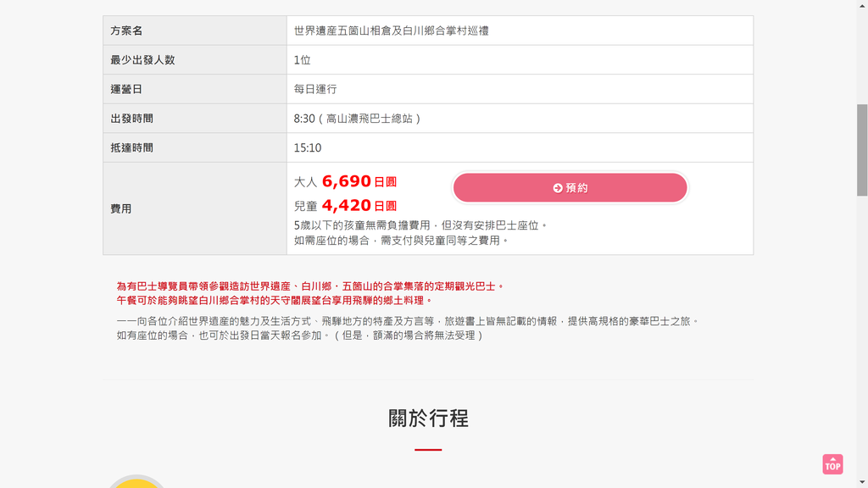Click the red bold tour description text
The height and width of the screenshot is (488, 868).
(310, 293)
